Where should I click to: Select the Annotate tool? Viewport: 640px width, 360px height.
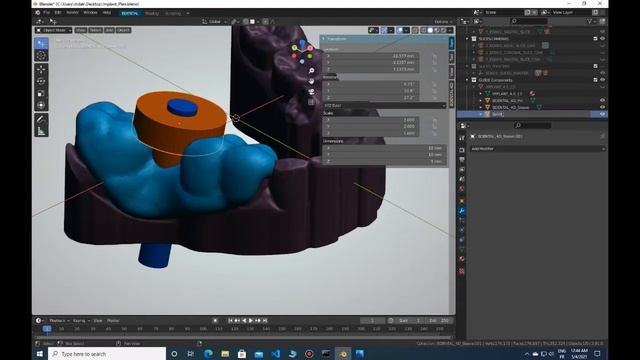(41, 119)
